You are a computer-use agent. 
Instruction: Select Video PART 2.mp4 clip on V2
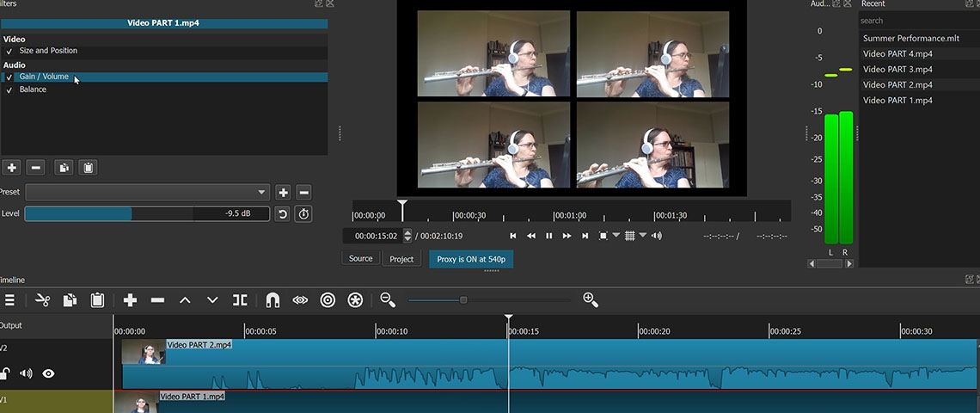(x=549, y=365)
